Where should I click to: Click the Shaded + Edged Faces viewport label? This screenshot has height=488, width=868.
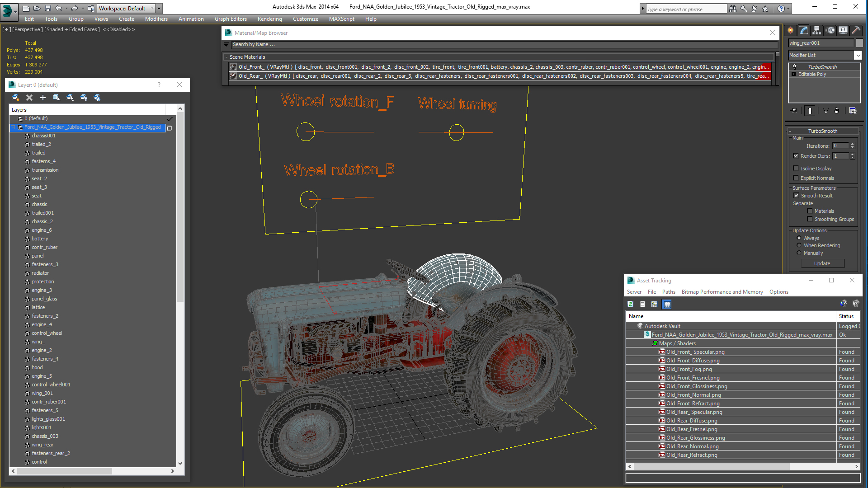[72, 29]
